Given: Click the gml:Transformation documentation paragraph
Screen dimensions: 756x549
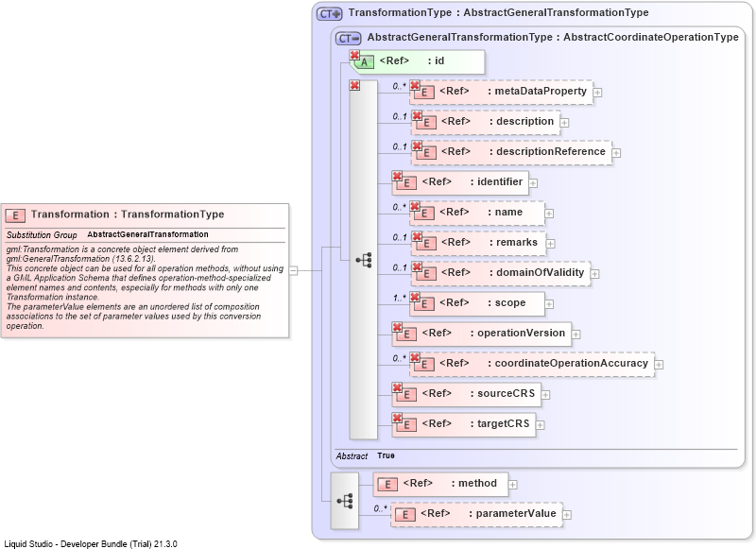Looking at the screenshot, I should click(145, 287).
